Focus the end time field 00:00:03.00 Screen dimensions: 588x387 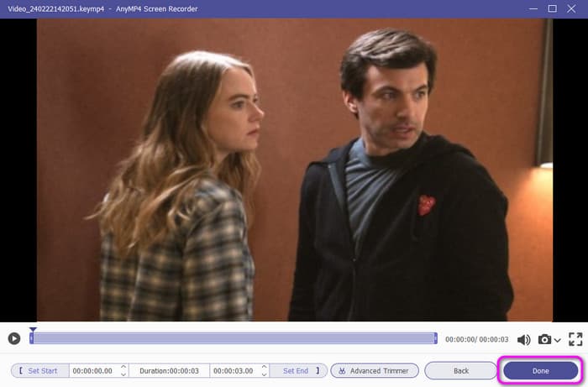(234, 370)
